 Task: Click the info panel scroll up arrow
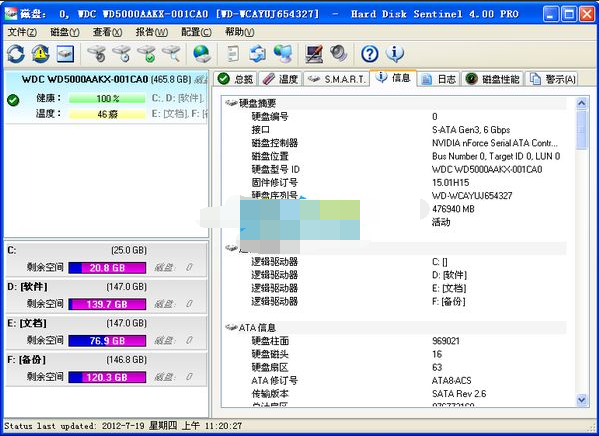(581, 103)
